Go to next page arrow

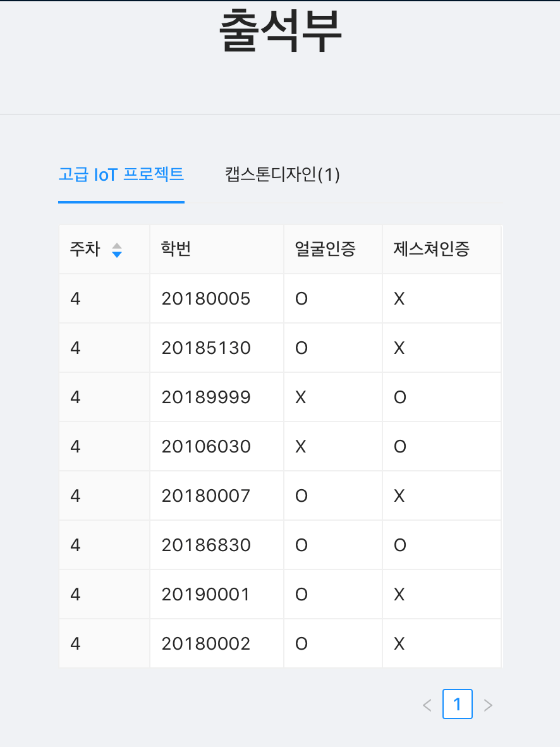point(487,705)
